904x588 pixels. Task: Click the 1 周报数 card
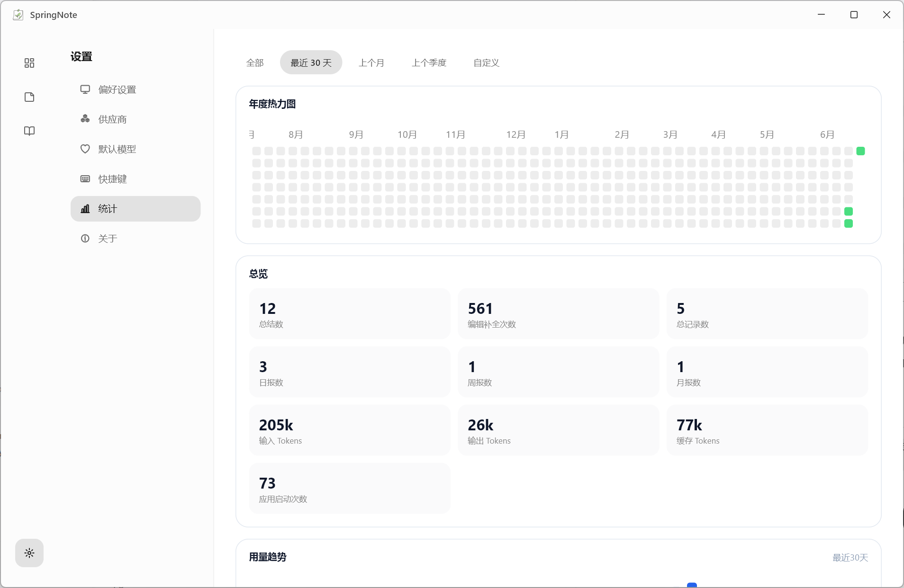[x=558, y=372]
